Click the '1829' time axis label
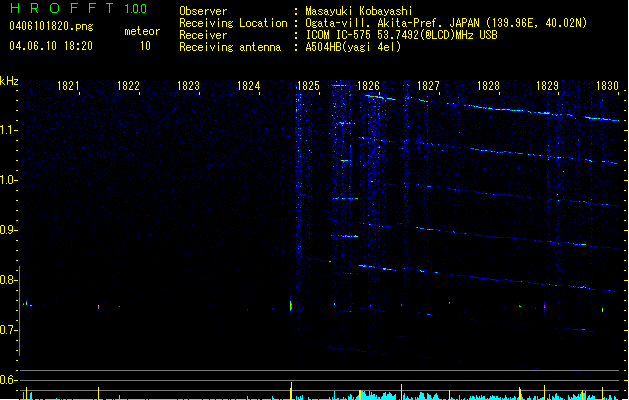 [548, 86]
